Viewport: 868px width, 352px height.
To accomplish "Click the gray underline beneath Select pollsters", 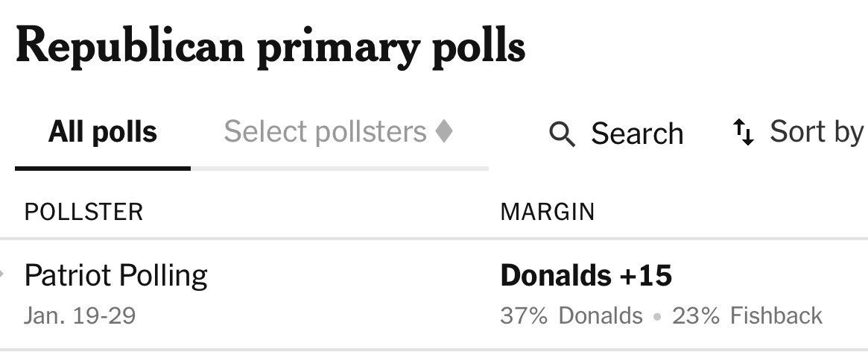I will coord(340,169).
